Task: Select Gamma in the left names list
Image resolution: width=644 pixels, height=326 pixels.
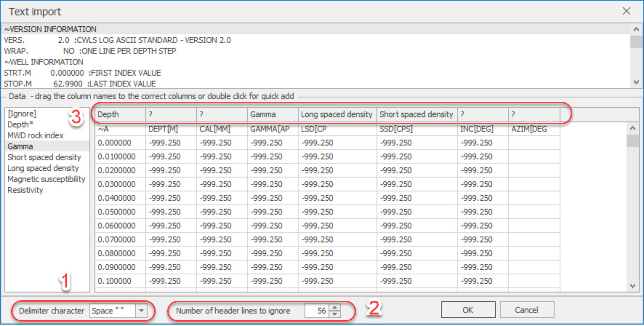Action: pos(47,146)
